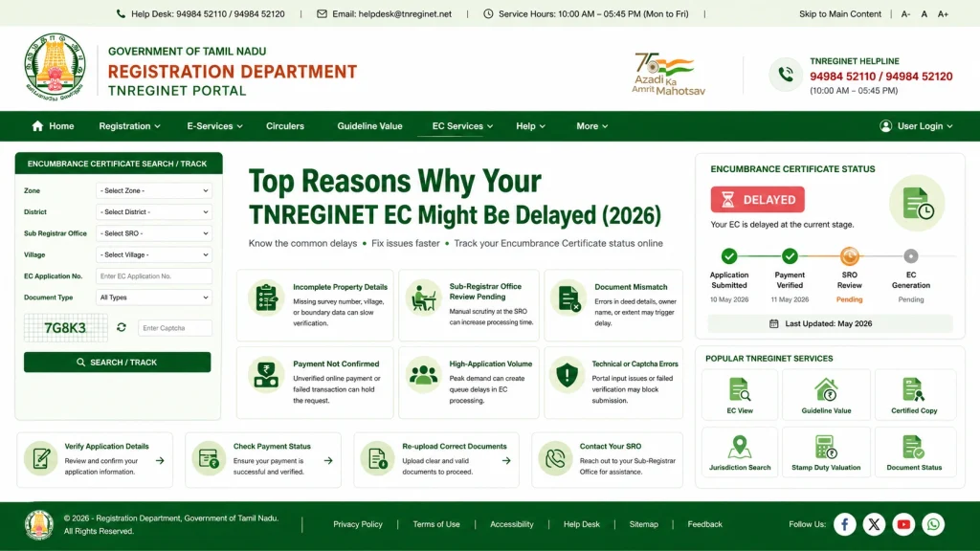Follow the Re-upload Correct Documents arrow
This screenshot has height=551, width=980.
pos(506,460)
